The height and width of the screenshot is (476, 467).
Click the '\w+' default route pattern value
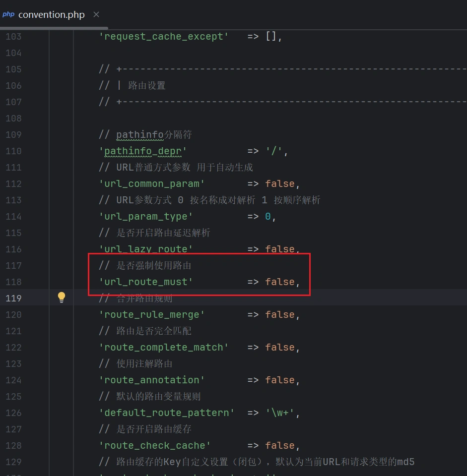(280, 413)
